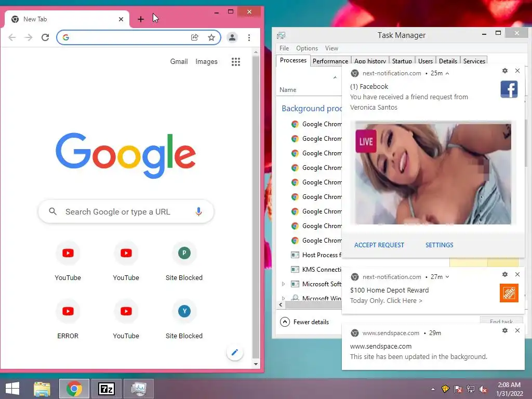The image size is (532, 399).
Task: Show hidden system tray icons
Action: click(x=433, y=389)
